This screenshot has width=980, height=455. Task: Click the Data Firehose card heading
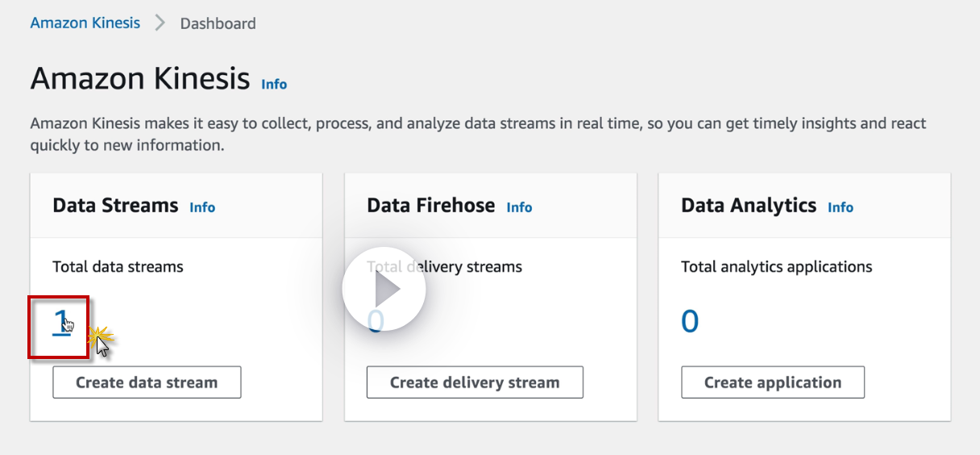point(430,206)
